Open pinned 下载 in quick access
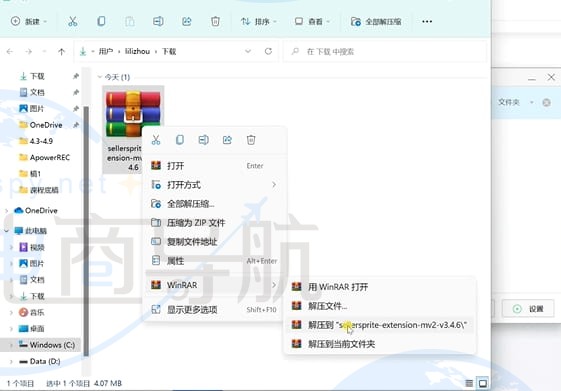 [x=37, y=76]
